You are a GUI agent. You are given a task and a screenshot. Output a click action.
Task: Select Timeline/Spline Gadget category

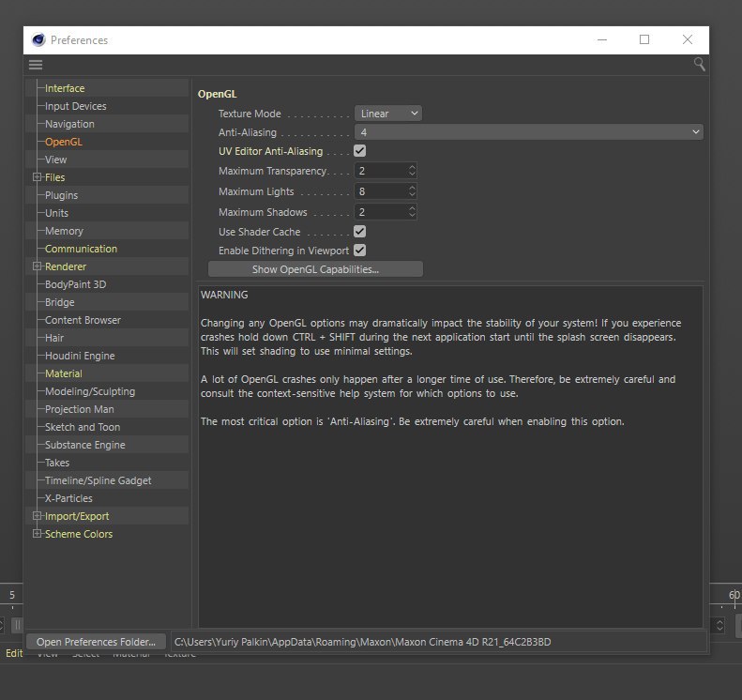click(98, 480)
